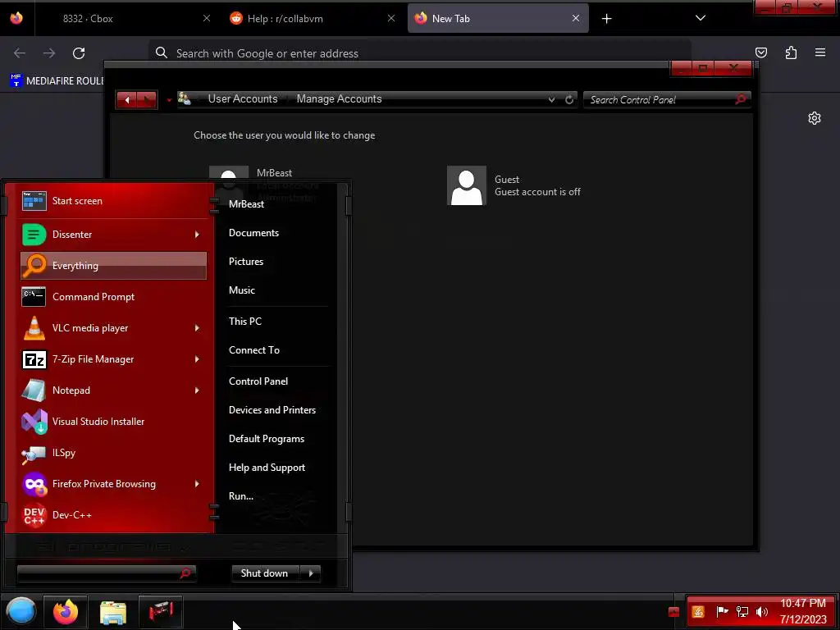
Task: Expand VLC media player jump list arrow
Action: coord(197,328)
